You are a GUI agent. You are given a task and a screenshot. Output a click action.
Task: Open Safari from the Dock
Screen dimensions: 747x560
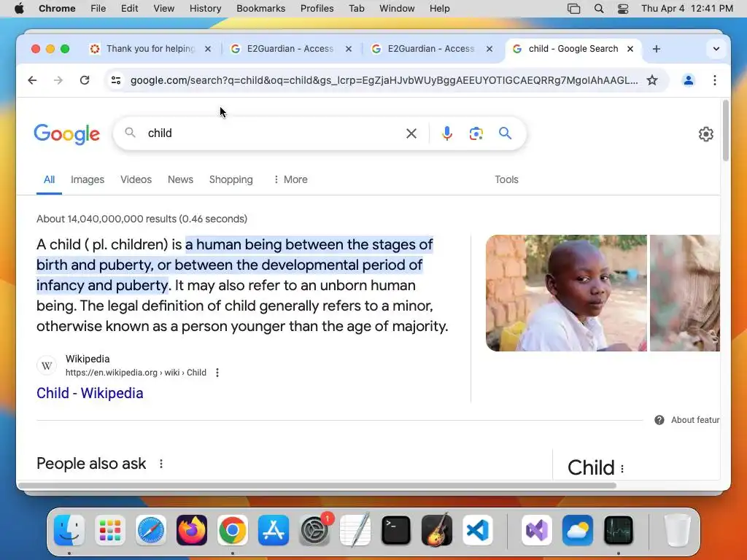[151, 530]
